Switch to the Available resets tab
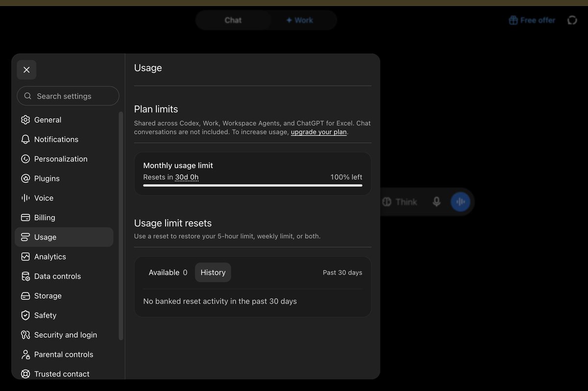This screenshot has width=588, height=391. 168,272
